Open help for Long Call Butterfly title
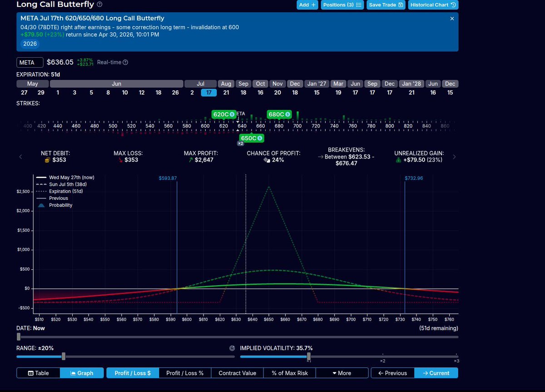545x392 pixels. click(100, 5)
